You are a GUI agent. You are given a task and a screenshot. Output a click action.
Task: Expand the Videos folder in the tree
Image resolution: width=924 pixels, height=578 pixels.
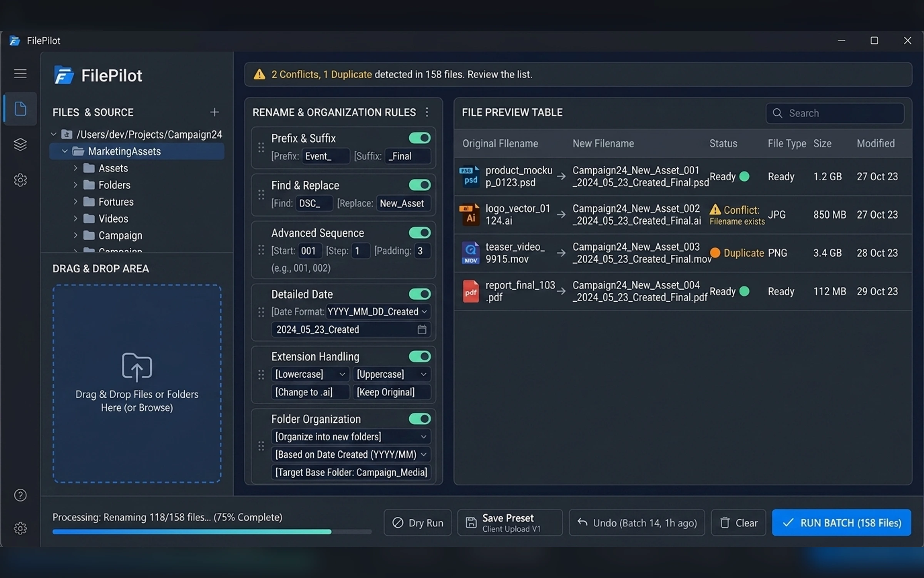click(x=75, y=218)
